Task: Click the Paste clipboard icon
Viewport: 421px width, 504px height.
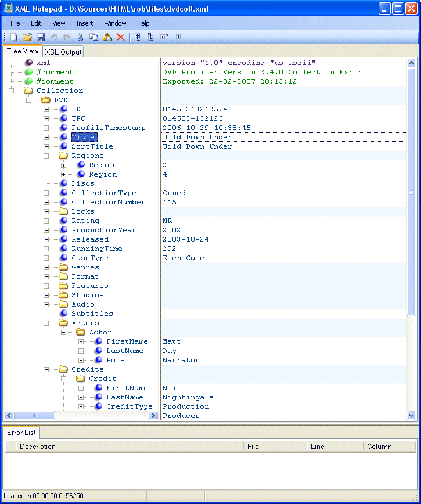Action: (x=107, y=37)
